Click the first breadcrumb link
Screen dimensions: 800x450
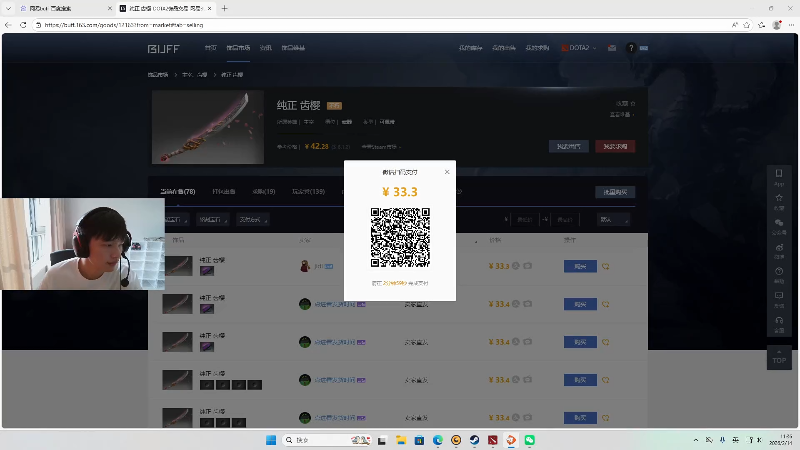click(158, 74)
